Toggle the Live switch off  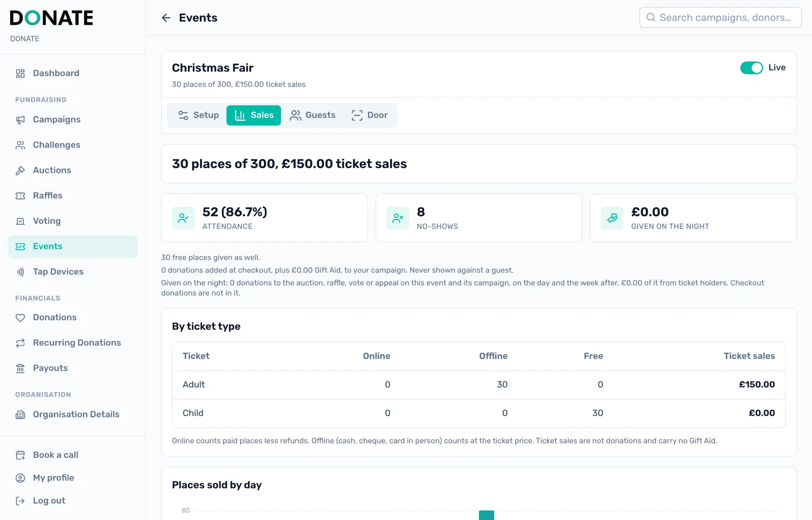click(751, 67)
